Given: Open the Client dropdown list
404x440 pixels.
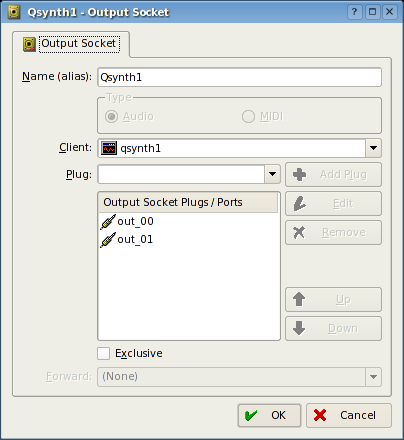Looking at the screenshot, I should click(x=373, y=148).
